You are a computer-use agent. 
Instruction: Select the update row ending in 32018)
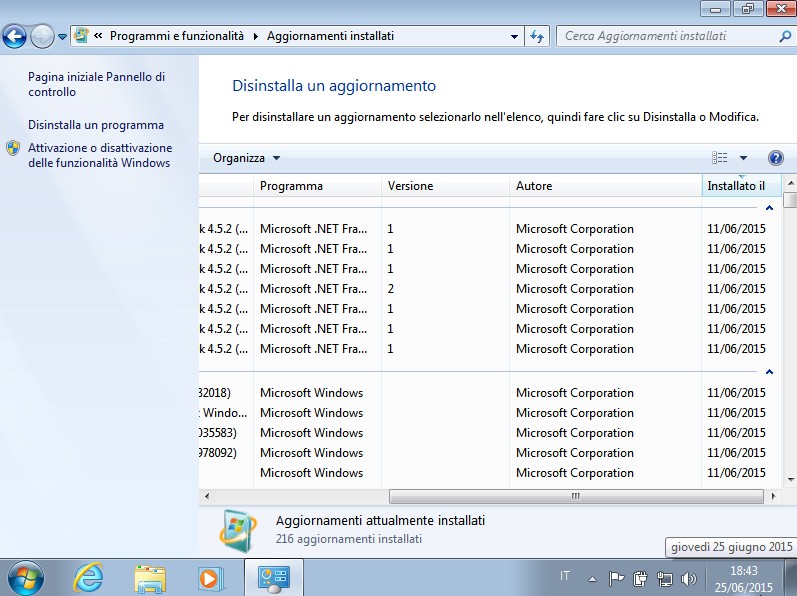(488, 393)
